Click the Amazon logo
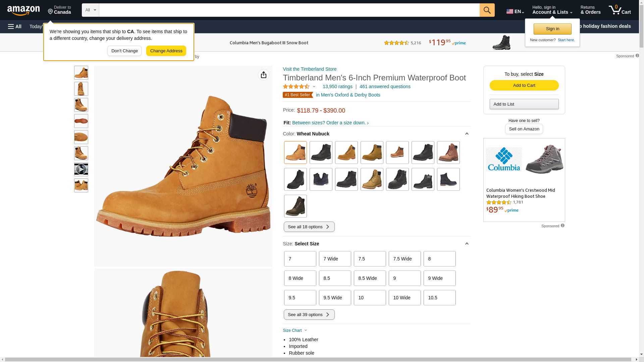Viewport: 644px width, 362px height. click(x=23, y=10)
